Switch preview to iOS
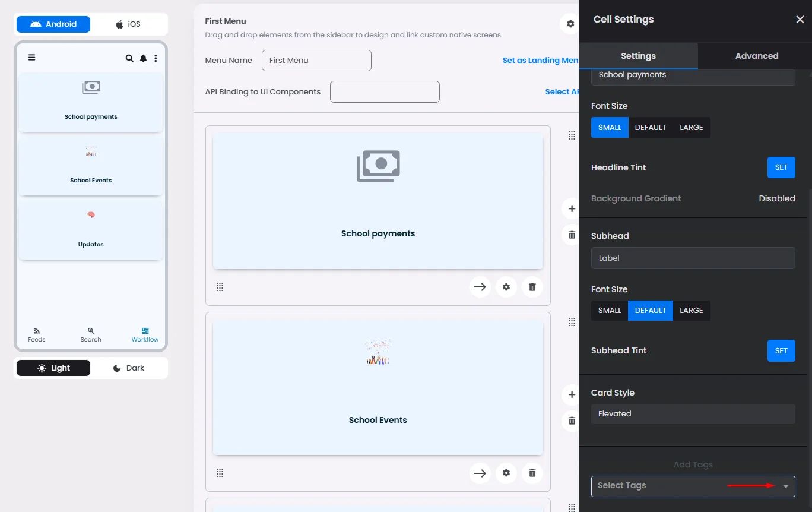This screenshot has width=812, height=512. [128, 24]
